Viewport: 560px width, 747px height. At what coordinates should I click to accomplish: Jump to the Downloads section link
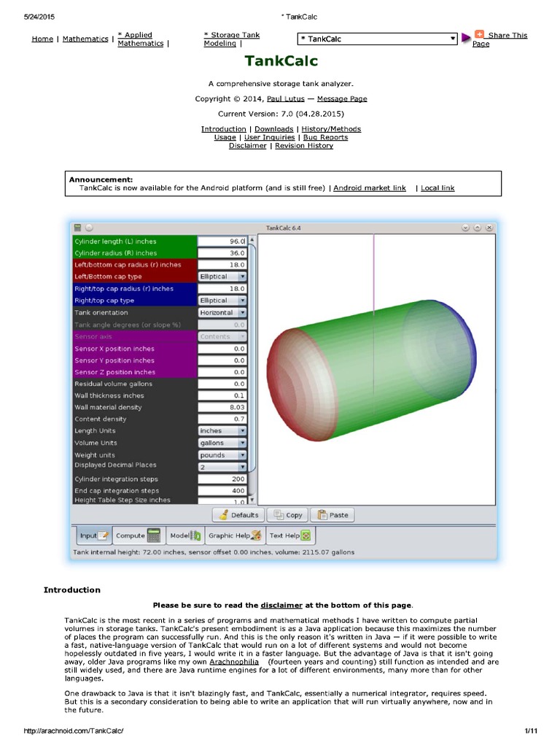pos(274,129)
